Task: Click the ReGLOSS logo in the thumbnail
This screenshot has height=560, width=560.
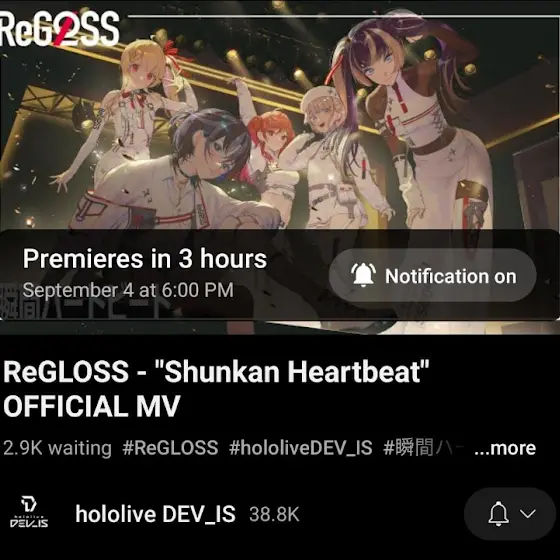Action: [59, 29]
